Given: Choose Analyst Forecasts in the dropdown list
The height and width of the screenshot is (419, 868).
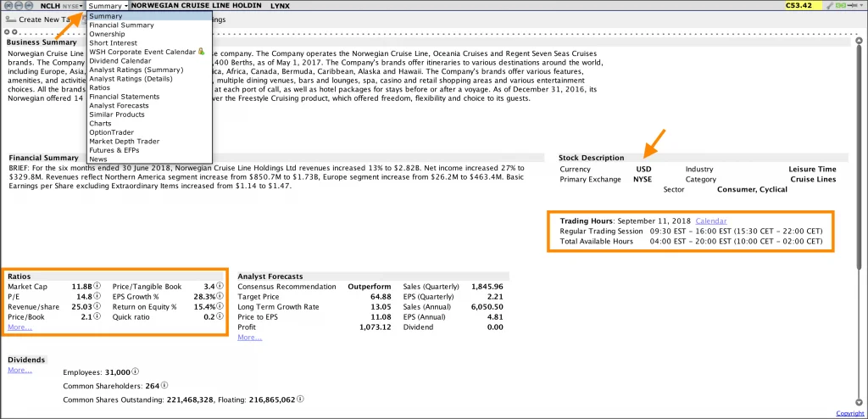Looking at the screenshot, I should [x=149, y=105].
